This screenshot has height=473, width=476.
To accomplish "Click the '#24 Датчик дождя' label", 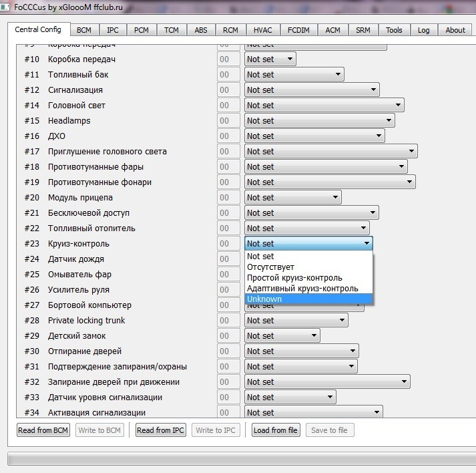I will coord(64,259).
